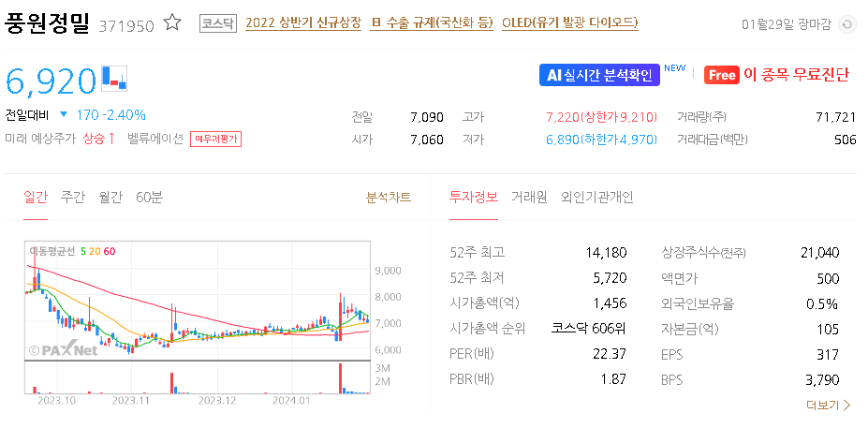The image size is (868, 428).
Task: Open the OLED(유기 발광 다이오드) theme link
Action: 569,23
